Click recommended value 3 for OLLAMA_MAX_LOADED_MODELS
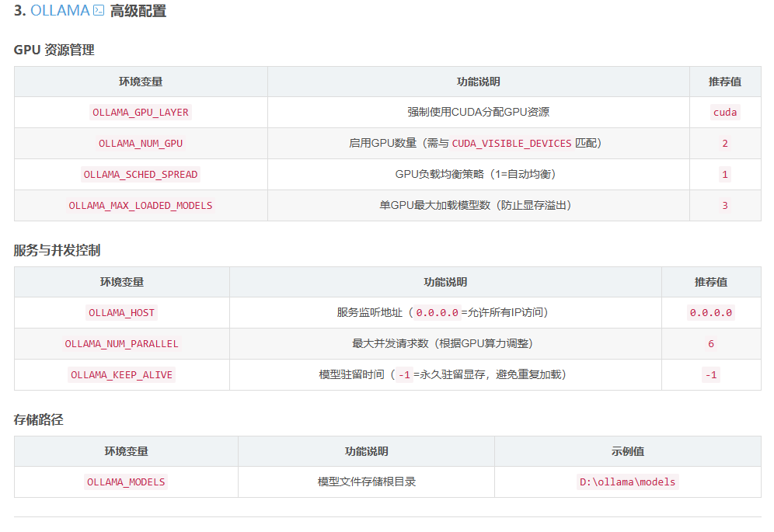The width and height of the screenshot is (774, 532). (x=724, y=206)
